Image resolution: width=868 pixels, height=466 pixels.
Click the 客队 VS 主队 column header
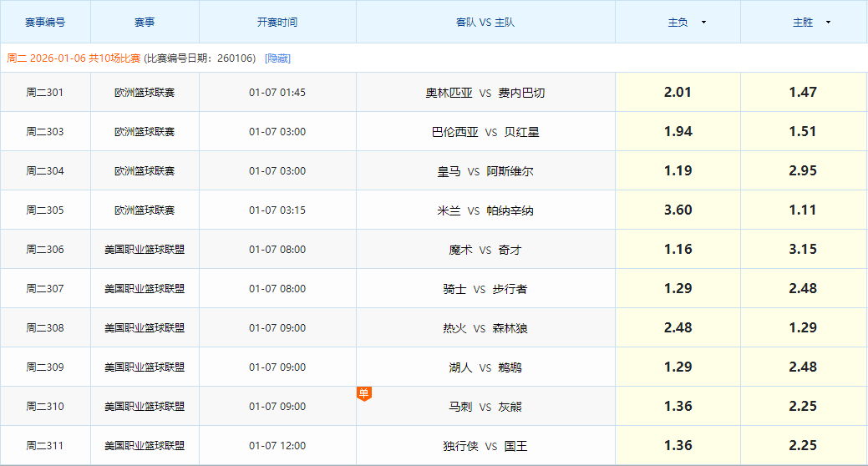485,23
